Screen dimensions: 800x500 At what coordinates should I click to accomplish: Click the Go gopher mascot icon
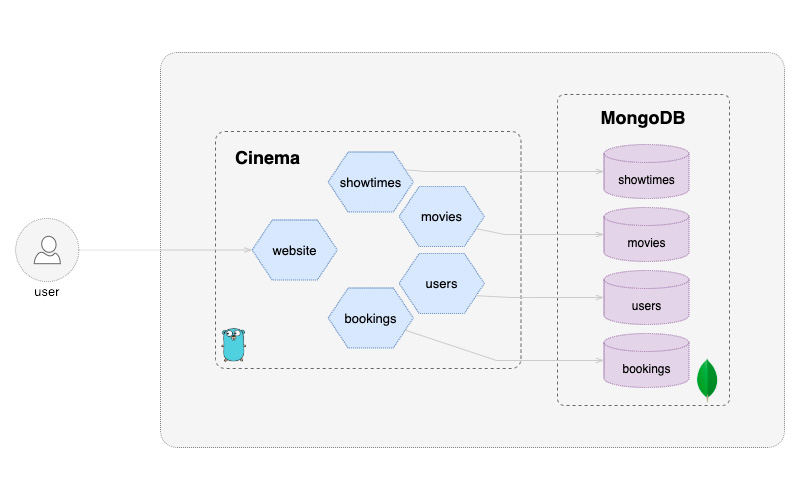[234, 345]
